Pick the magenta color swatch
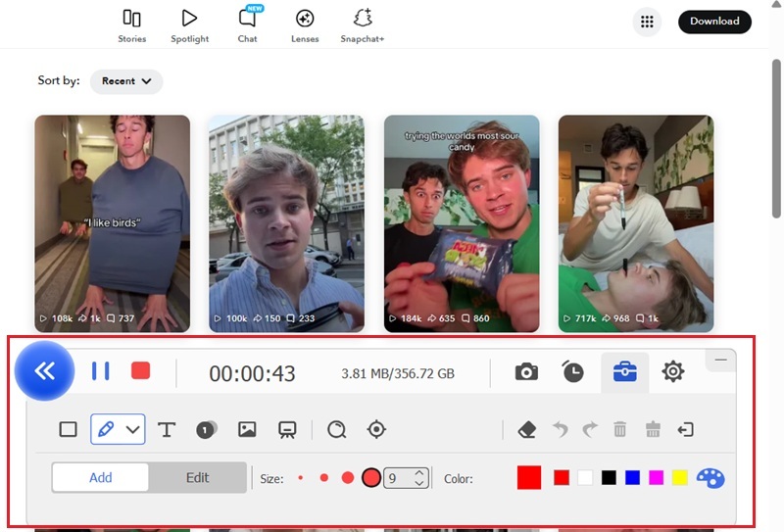This screenshot has height=532, width=784. click(x=656, y=478)
